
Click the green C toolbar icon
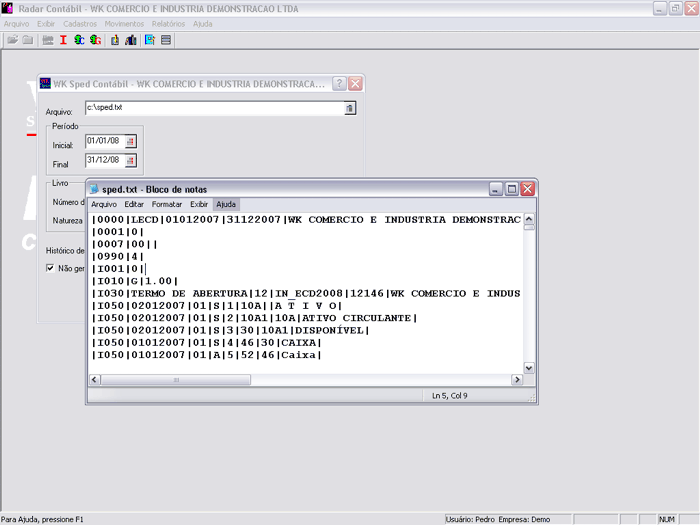pos(79,40)
